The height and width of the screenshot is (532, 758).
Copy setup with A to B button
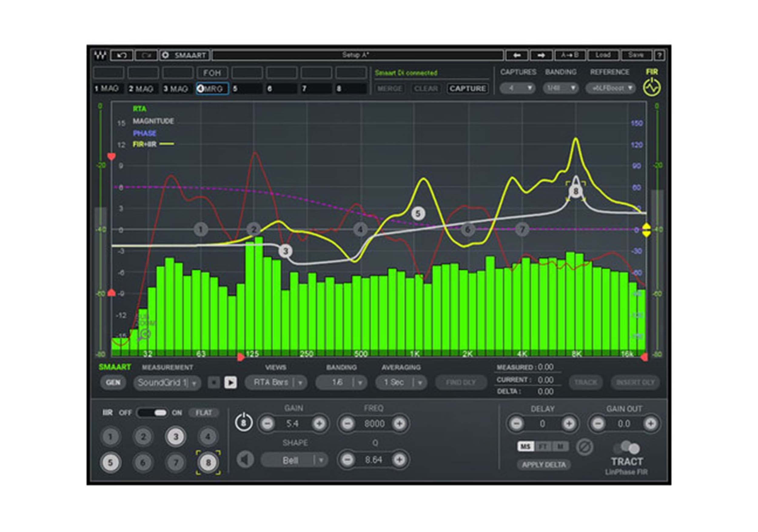tap(570, 55)
